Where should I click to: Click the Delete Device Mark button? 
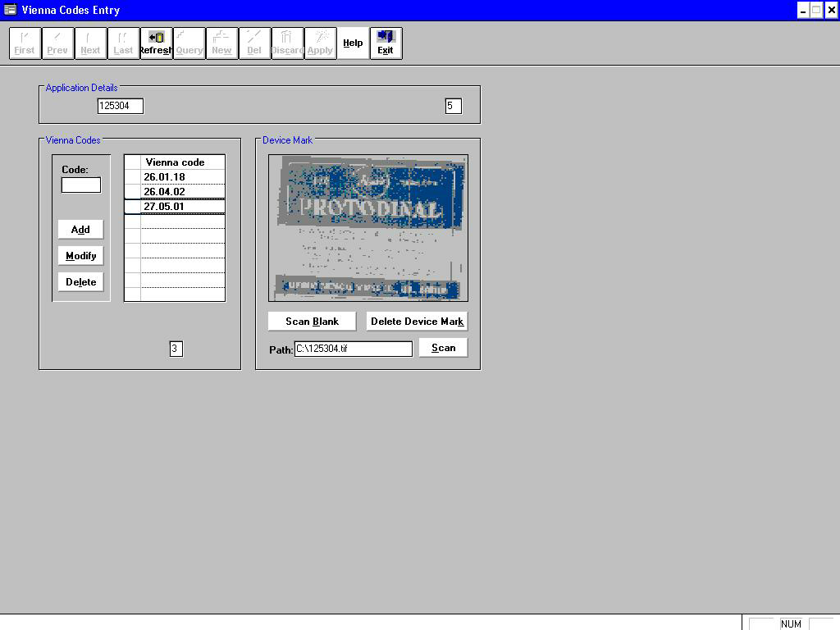pyautogui.click(x=417, y=322)
